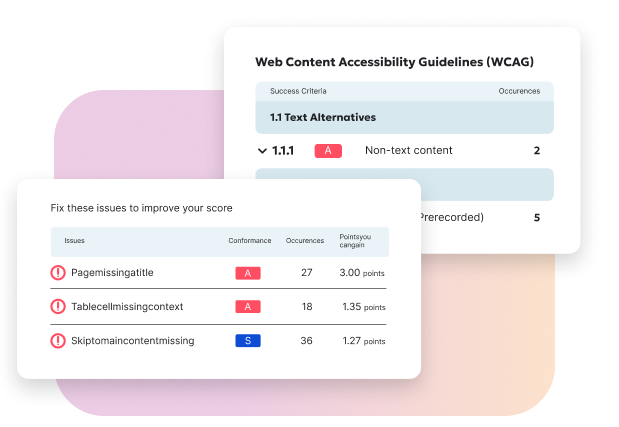Sort by the Conformance column header
Image resolution: width=619 pixels, height=427 pixels.
pyautogui.click(x=250, y=241)
